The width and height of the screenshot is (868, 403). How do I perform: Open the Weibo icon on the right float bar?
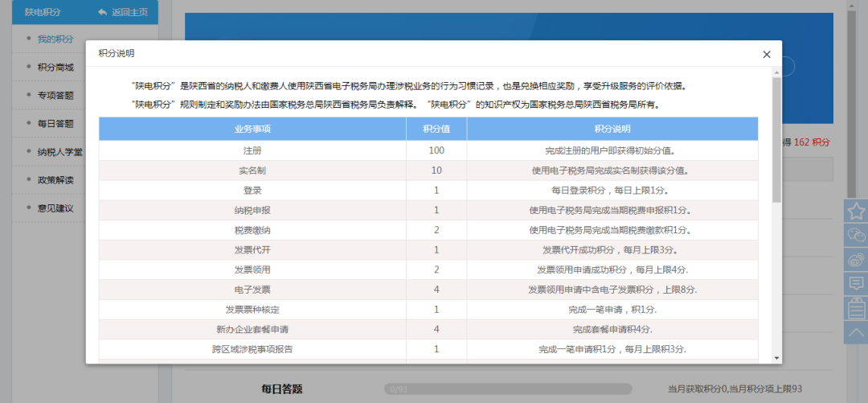click(856, 260)
